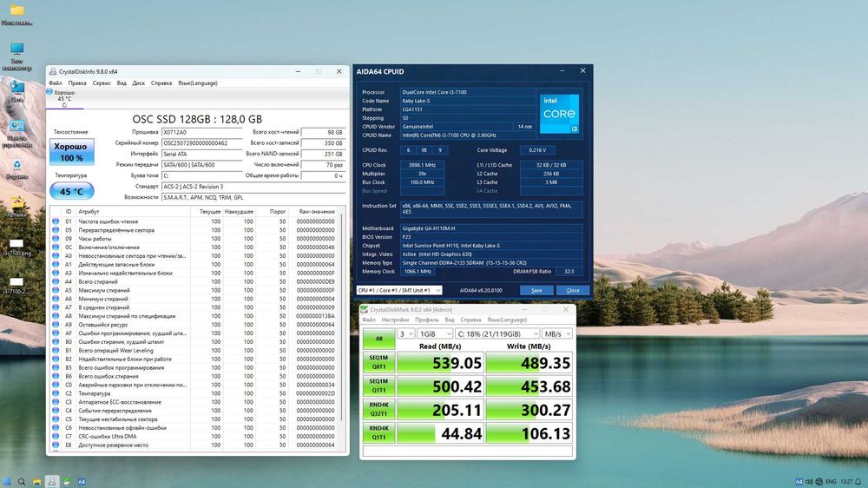Image resolution: width=868 pixels, height=488 pixels.
Task: Open This PC desktop icon
Action: (x=16, y=49)
